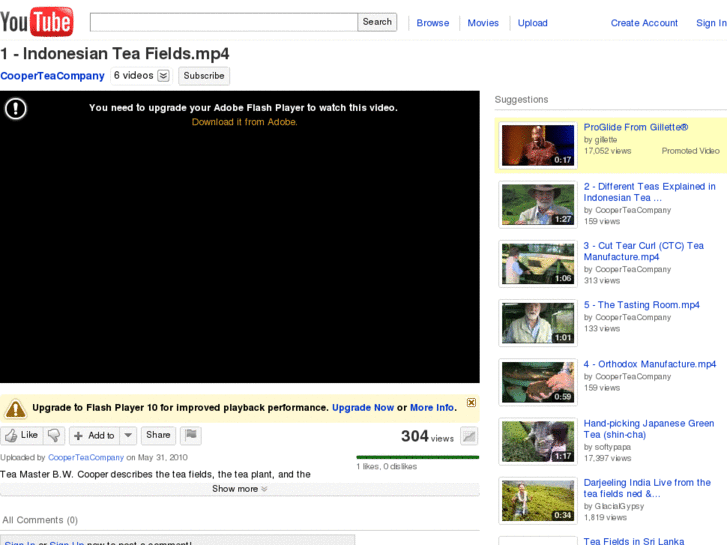727x545 pixels.
Task: Close the Flash upgrade notice
Action: [x=471, y=403]
